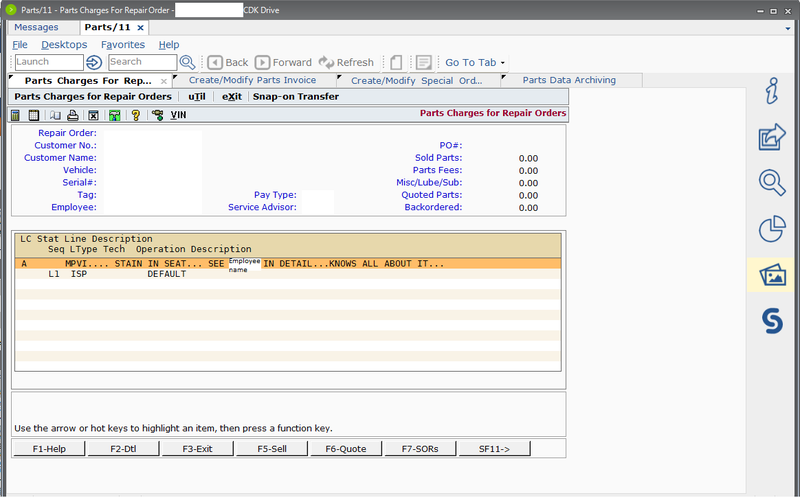The image size is (800, 498).
Task: Click the pie chart sidebar icon
Action: click(772, 229)
